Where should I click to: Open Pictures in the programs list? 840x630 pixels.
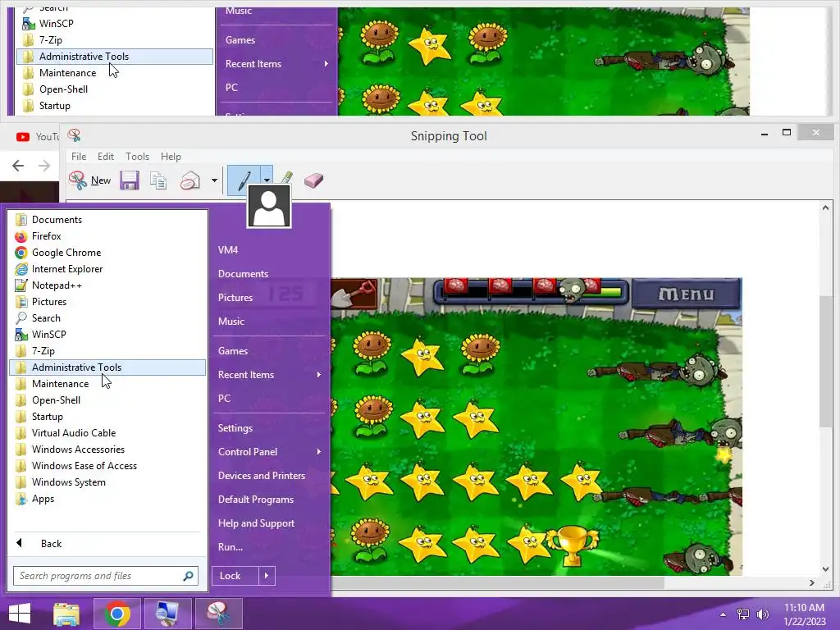(107, 302)
